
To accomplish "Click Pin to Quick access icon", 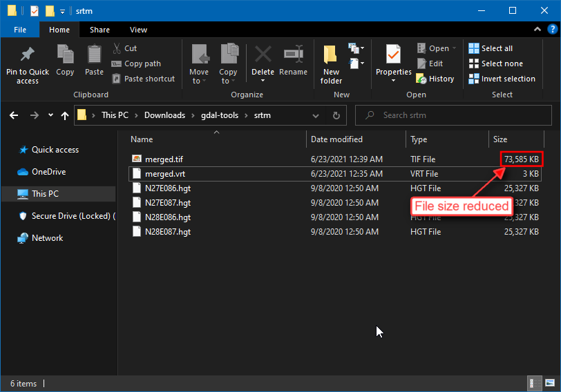I will tap(28, 55).
